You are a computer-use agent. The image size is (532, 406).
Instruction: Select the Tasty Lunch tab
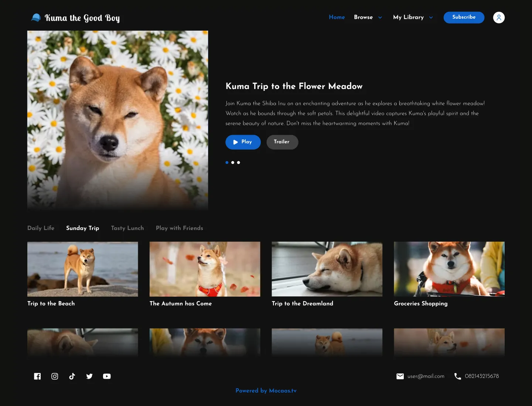tap(127, 228)
